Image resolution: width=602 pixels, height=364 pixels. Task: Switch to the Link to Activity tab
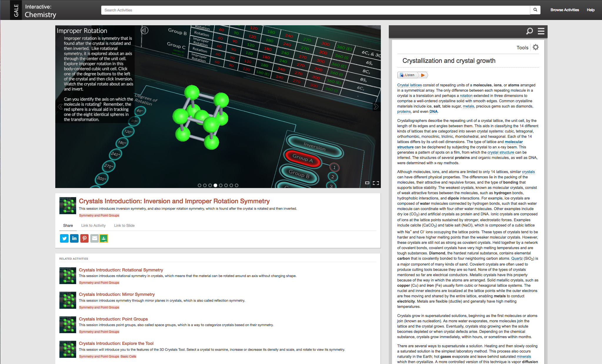click(93, 225)
